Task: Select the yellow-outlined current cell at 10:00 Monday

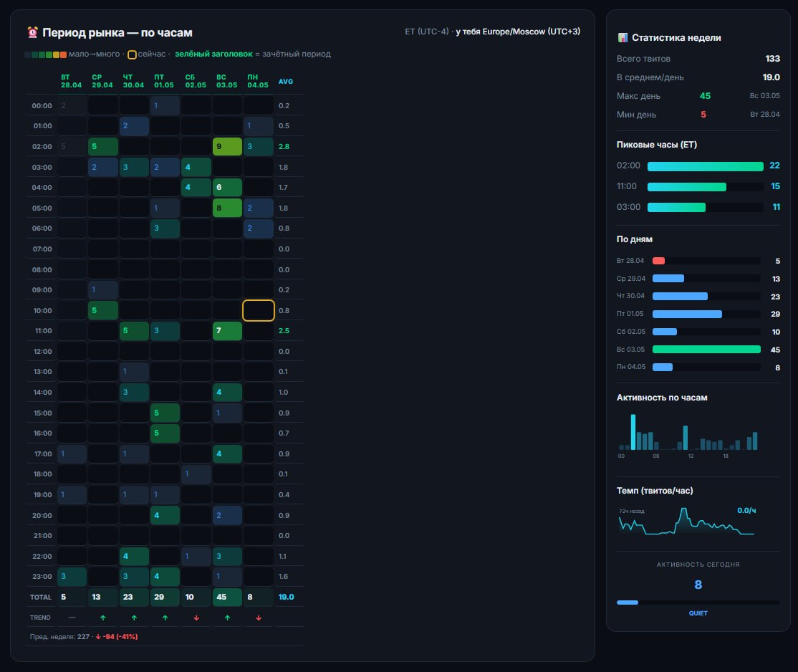Action: pos(259,310)
